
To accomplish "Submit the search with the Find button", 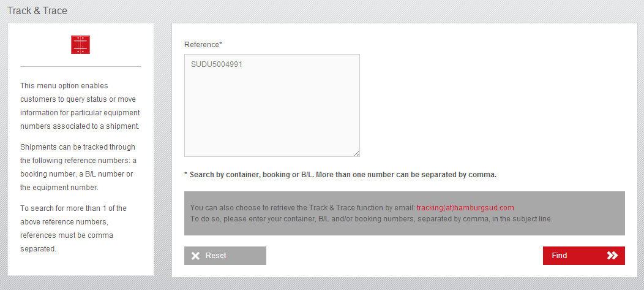I will coord(583,256).
